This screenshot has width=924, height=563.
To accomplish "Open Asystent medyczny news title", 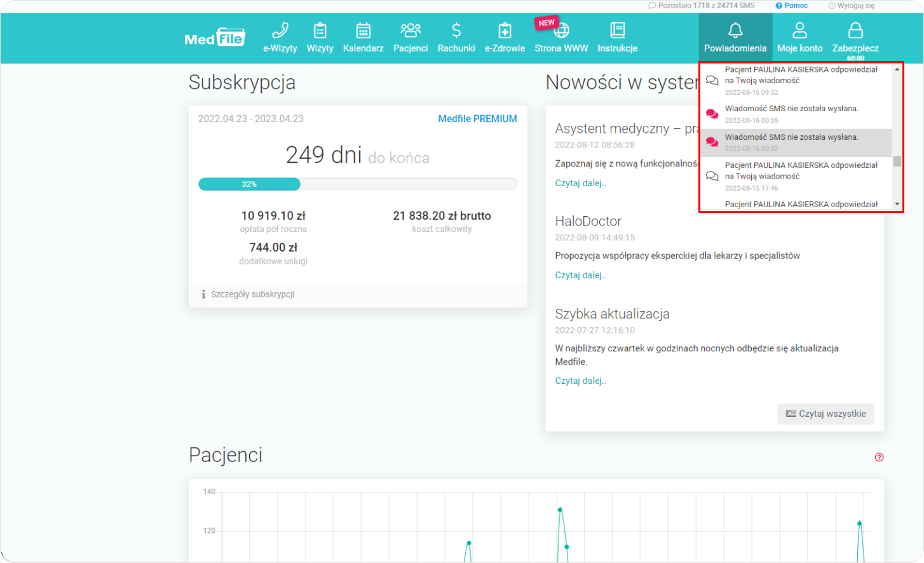I will coord(627,128).
